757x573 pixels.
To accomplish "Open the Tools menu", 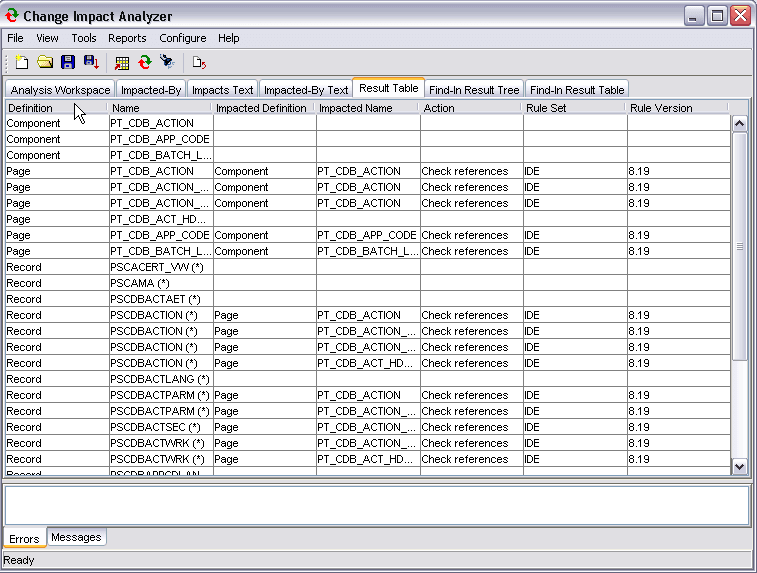I will tap(84, 38).
